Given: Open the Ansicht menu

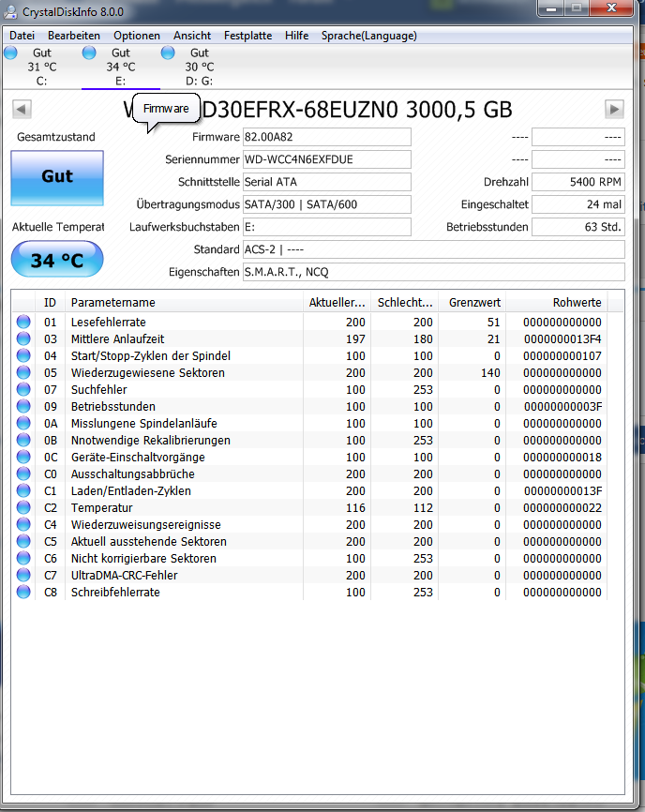Looking at the screenshot, I should pyautogui.click(x=192, y=36).
